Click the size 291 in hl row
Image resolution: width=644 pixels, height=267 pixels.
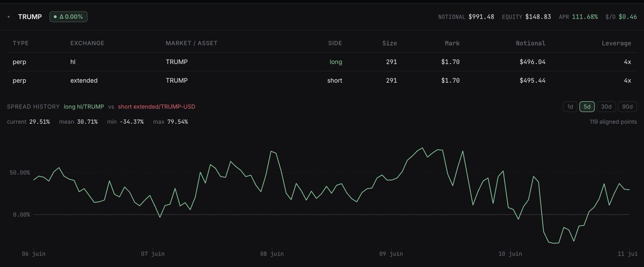pos(391,62)
